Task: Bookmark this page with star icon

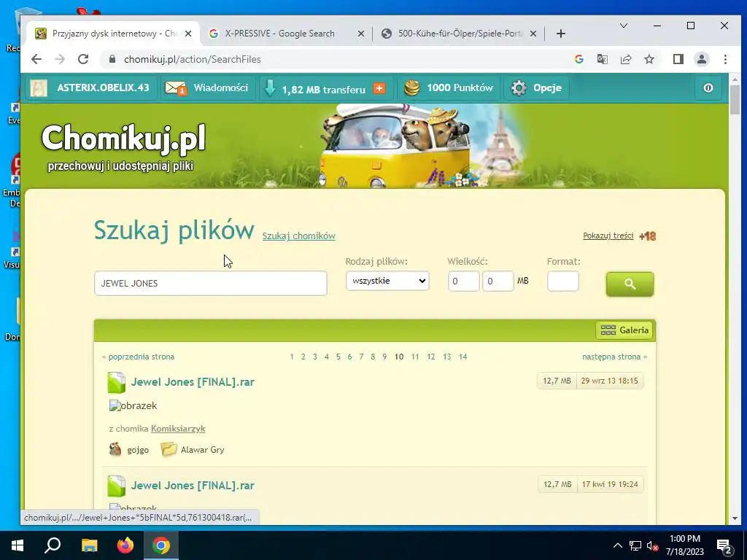Action: click(649, 59)
